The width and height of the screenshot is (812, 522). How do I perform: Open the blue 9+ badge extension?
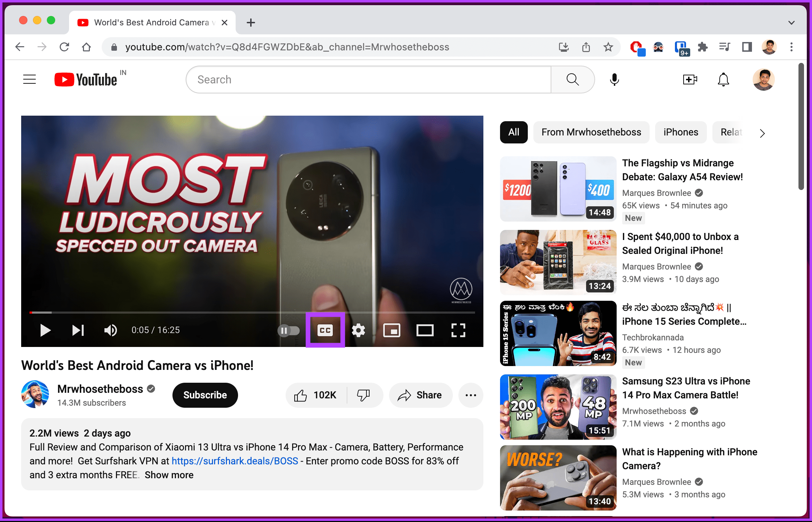[682, 48]
